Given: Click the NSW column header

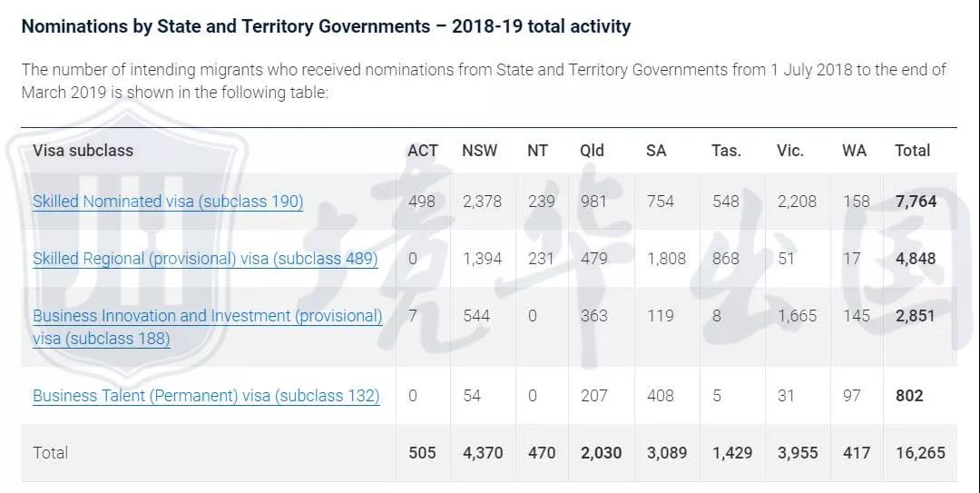Looking at the screenshot, I should 480,151.
